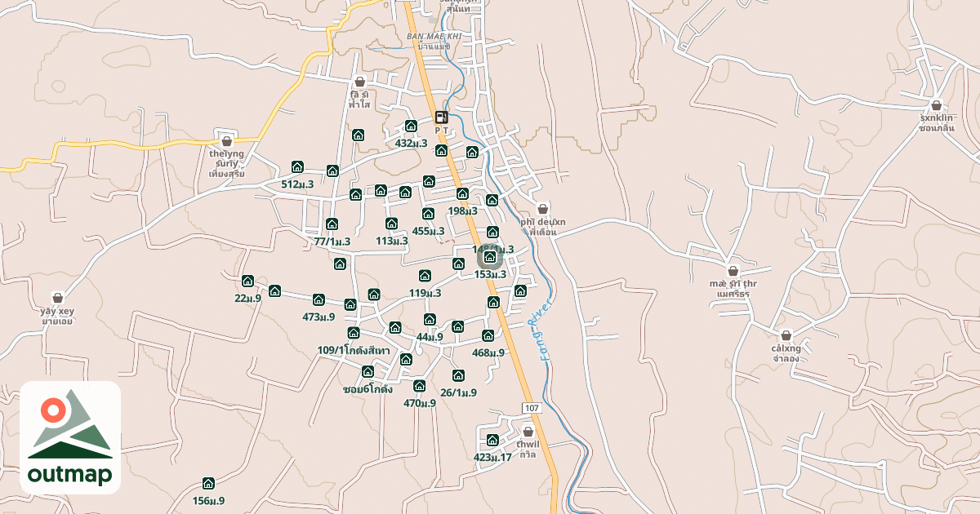Viewport: 980px width, 514px height.
Task: Open the house marker labeled 198ม3
Action: click(462, 193)
